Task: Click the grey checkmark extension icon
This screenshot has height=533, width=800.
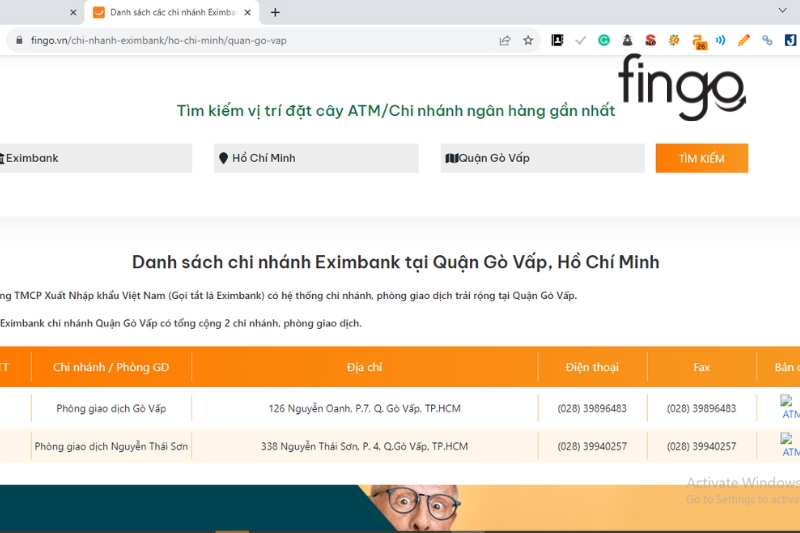Action: pyautogui.click(x=580, y=40)
